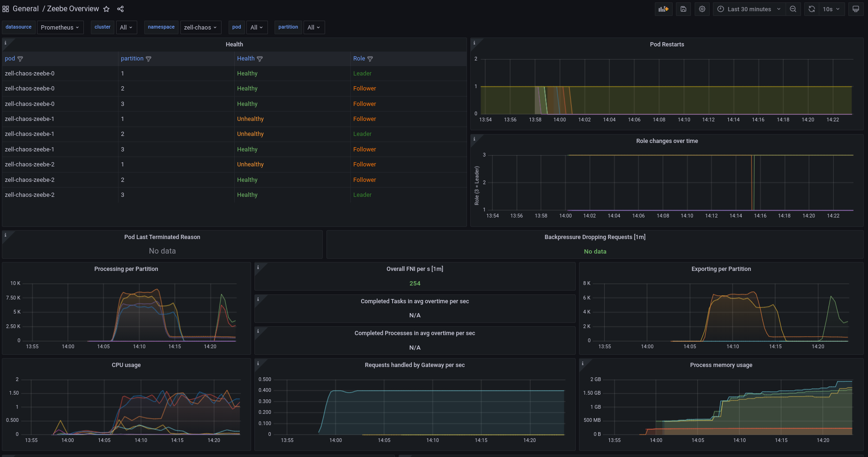Open Health panel title menu
This screenshot has height=457, width=868.
[x=234, y=45]
